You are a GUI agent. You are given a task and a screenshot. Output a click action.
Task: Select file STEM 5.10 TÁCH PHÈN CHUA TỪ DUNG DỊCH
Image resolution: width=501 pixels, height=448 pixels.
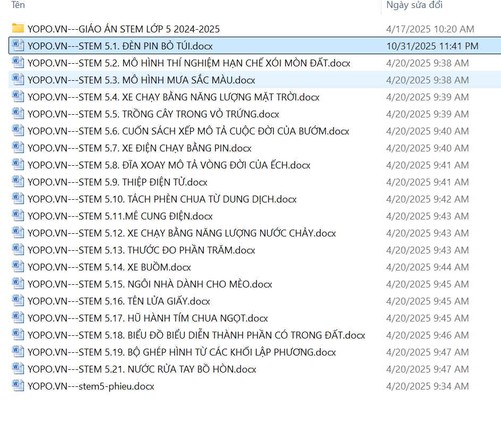tap(162, 199)
